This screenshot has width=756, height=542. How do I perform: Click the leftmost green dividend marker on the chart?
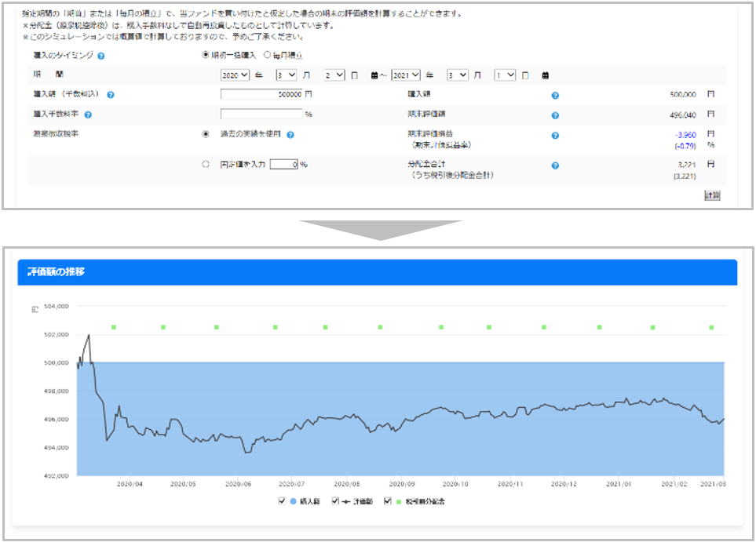[x=114, y=327]
